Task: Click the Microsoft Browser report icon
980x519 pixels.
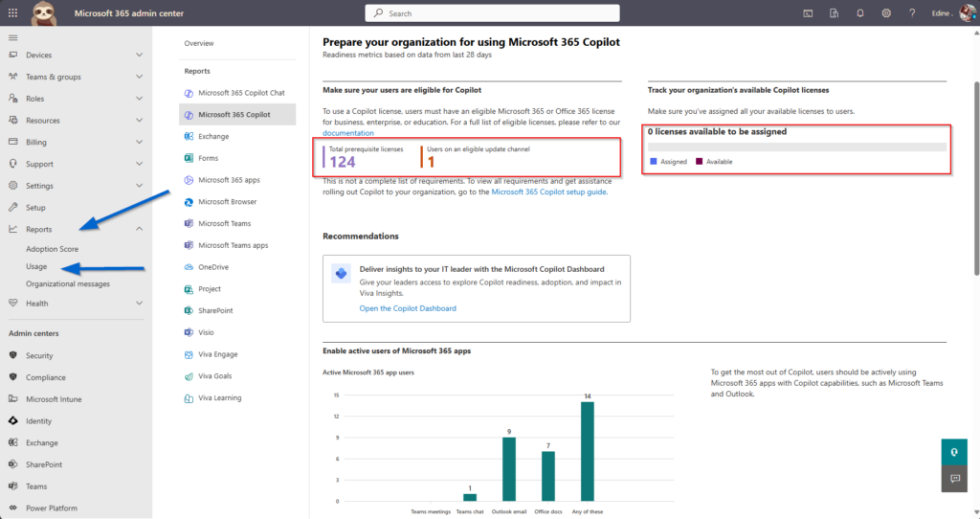Action: [x=189, y=202]
